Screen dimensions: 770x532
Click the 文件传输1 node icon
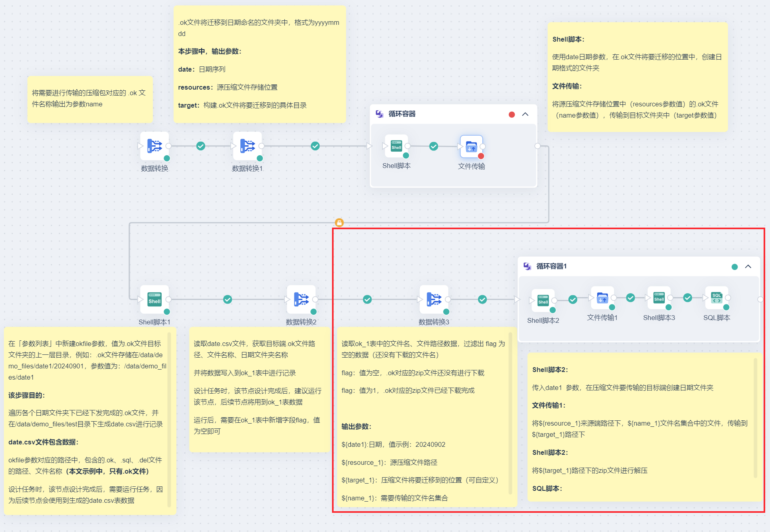point(602,298)
